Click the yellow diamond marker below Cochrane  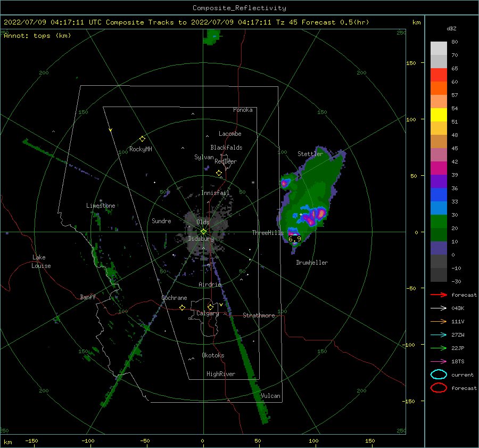tap(182, 308)
